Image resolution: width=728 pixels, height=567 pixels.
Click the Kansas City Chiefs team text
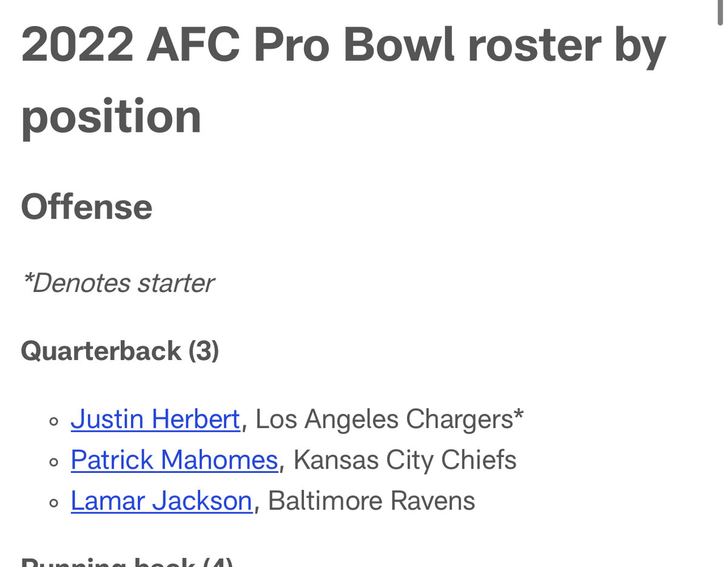[405, 460]
